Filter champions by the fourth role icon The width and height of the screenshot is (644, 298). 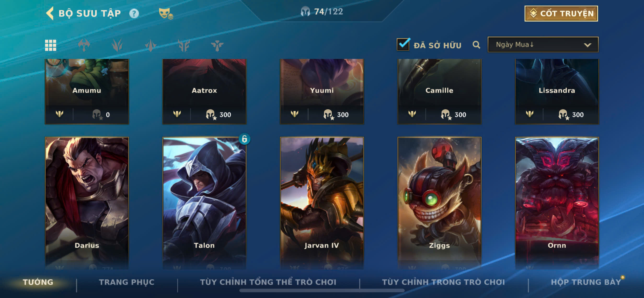(x=184, y=45)
